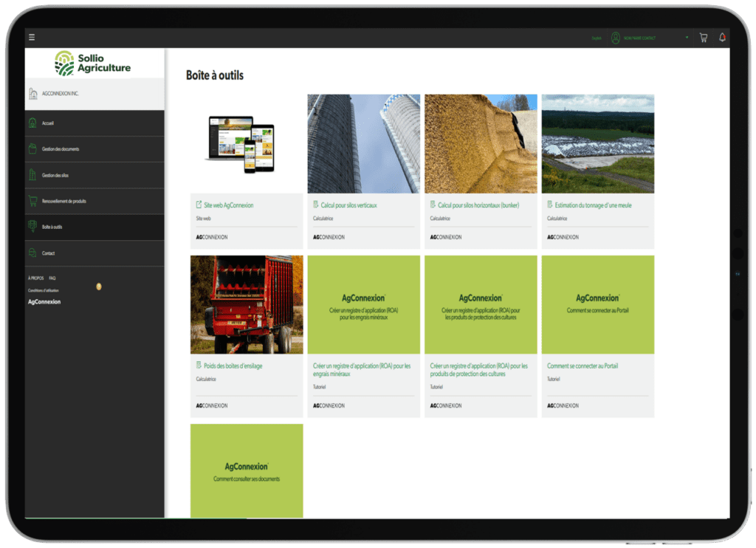Click the bunker silage pile thumbnail

click(x=481, y=143)
